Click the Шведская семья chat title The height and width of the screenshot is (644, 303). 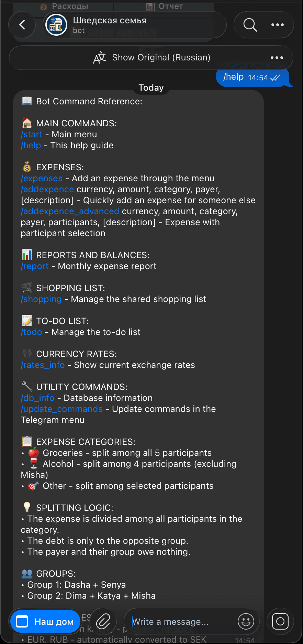pos(110,21)
